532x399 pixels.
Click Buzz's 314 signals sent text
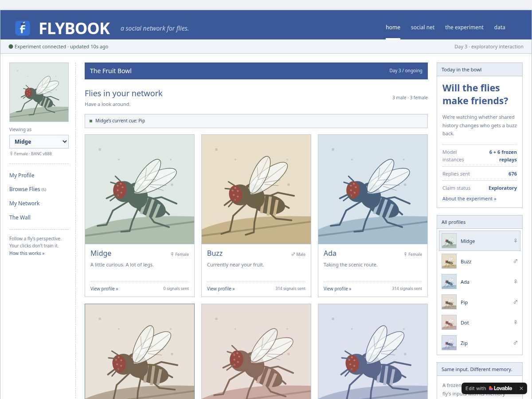pyautogui.click(x=290, y=289)
